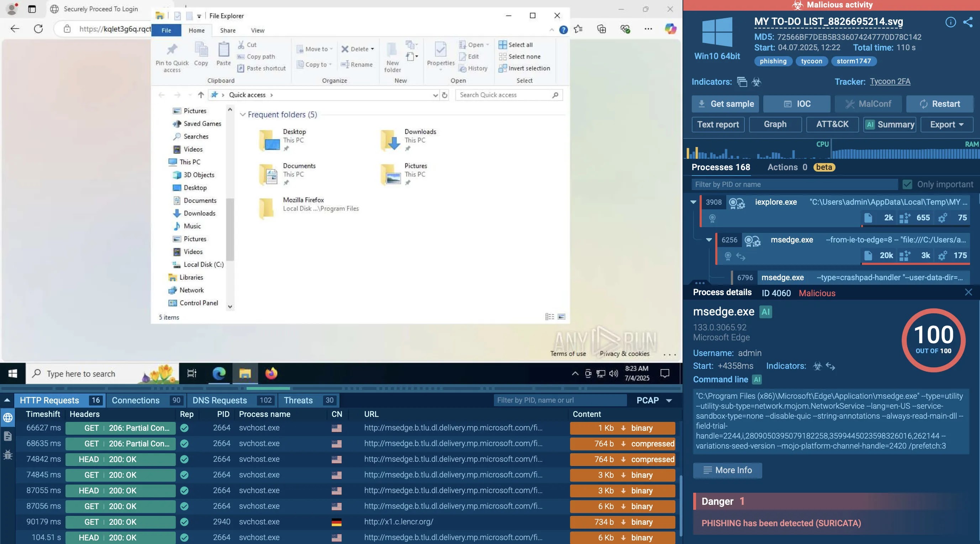
Task: Go back in the Edge browser
Action: click(15, 28)
